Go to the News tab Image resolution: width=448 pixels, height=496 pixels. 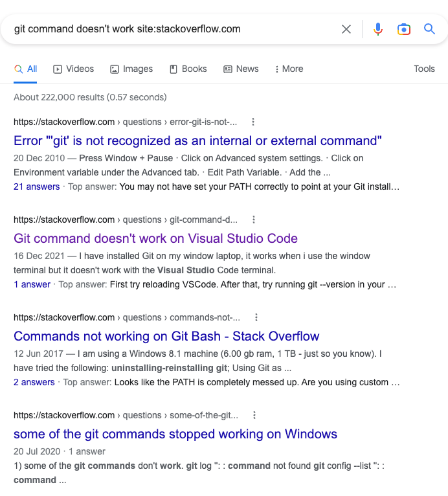[x=241, y=69]
